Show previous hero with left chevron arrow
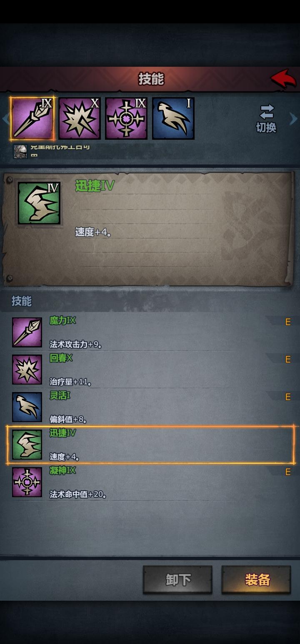300x644 pixels. (x=6, y=119)
